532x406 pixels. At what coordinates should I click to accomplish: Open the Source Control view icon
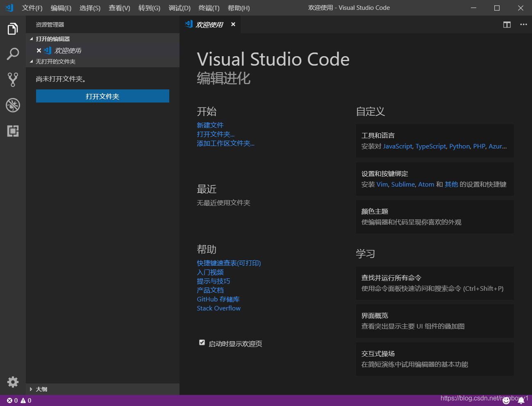pyautogui.click(x=13, y=80)
